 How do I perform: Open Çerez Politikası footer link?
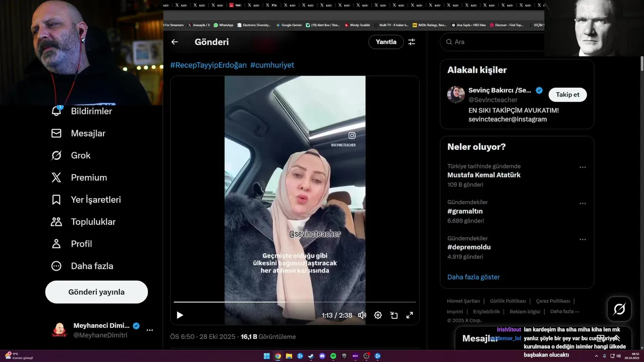click(x=553, y=301)
